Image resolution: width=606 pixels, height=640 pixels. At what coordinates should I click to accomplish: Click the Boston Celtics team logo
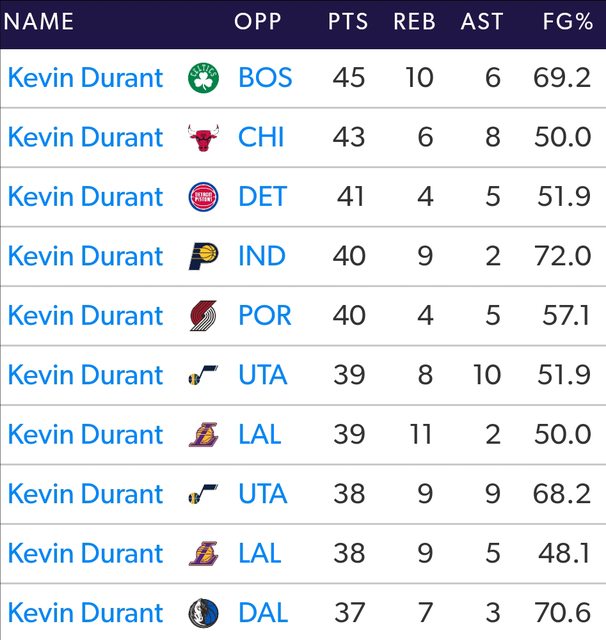[x=203, y=78]
